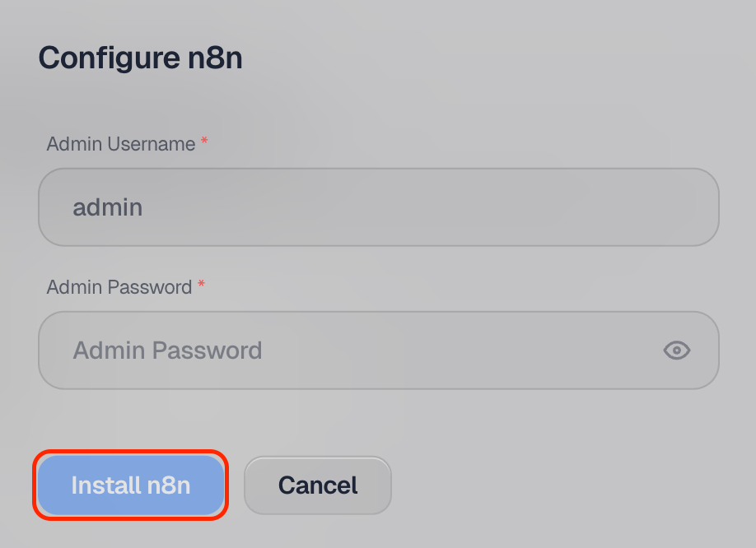The image size is (756, 548).
Task: Click the red asterisk beside Admin Username
Action: click(204, 141)
